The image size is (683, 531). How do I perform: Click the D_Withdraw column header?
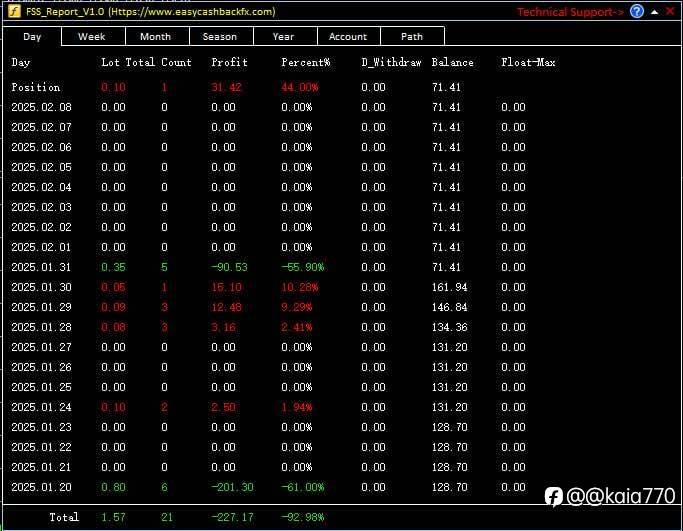pos(391,62)
